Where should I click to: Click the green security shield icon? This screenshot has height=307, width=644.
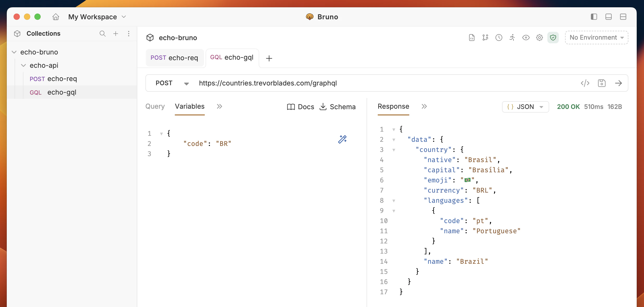coord(553,37)
